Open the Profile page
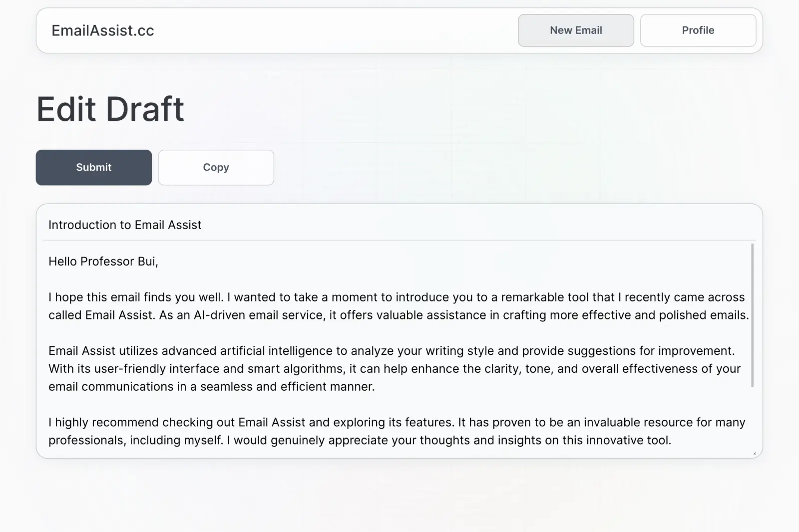The height and width of the screenshot is (532, 799). [698, 30]
